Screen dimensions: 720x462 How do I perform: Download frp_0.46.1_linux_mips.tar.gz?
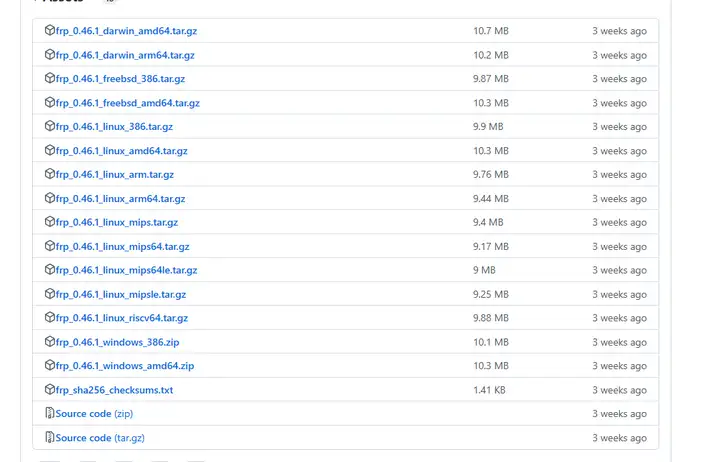click(117, 223)
